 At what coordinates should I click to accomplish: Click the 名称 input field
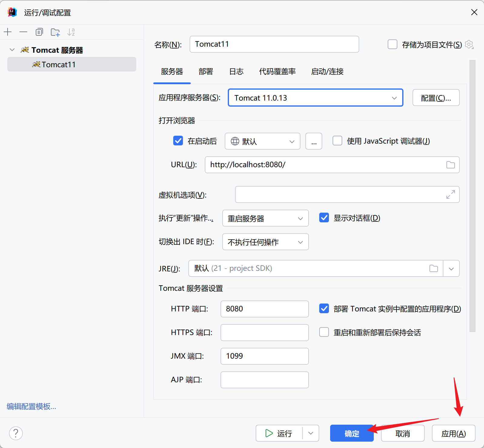click(x=274, y=44)
